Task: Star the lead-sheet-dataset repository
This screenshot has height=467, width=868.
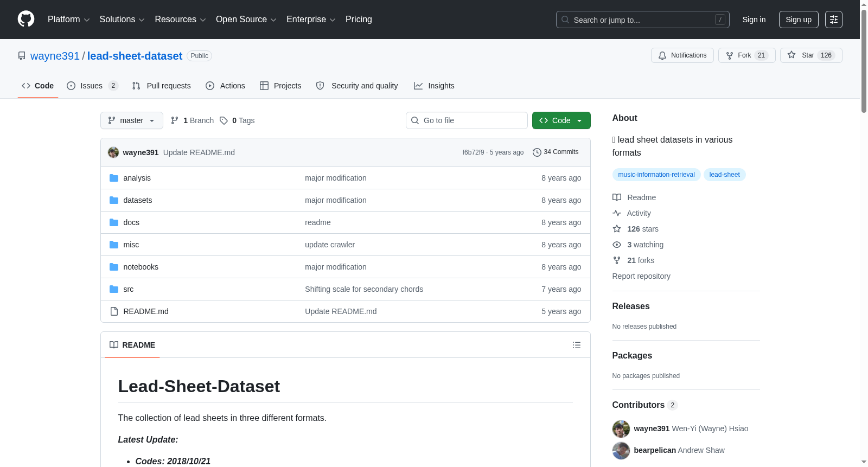Action: click(811, 55)
